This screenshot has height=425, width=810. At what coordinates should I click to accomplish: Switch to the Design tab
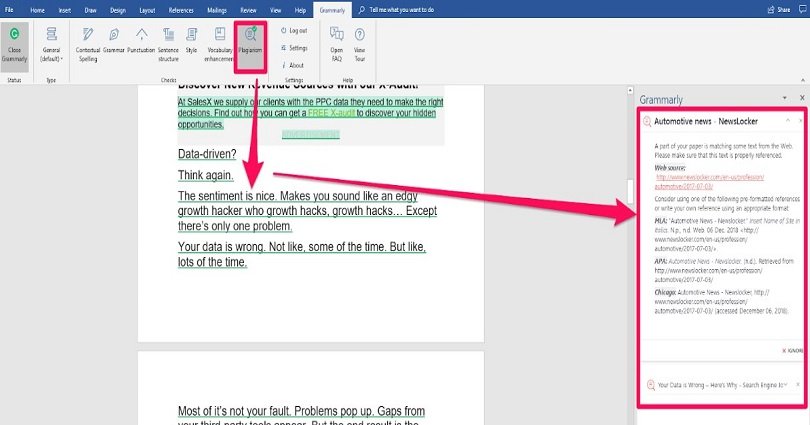tap(118, 10)
